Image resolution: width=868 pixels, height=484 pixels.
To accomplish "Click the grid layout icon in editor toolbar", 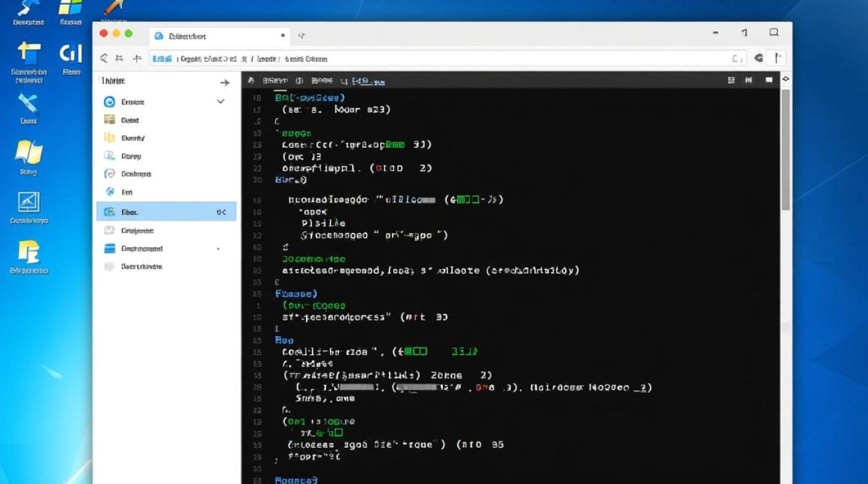I will pos(731,79).
